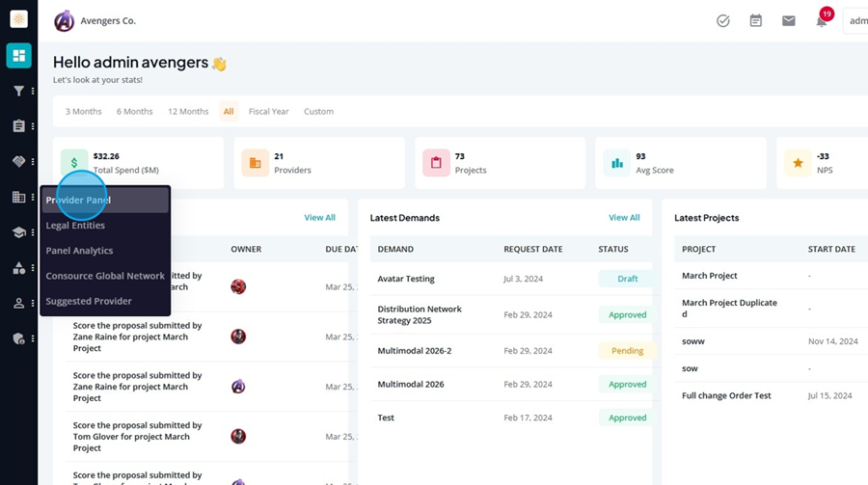Open the clipboard sidebar icon

pos(19,126)
